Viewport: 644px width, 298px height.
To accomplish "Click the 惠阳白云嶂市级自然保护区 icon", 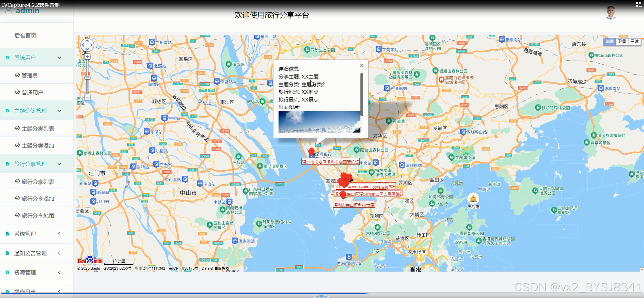I will point(441,80).
